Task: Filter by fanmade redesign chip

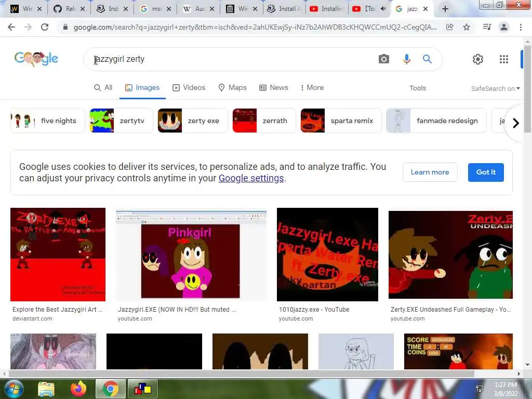Action: click(x=436, y=121)
